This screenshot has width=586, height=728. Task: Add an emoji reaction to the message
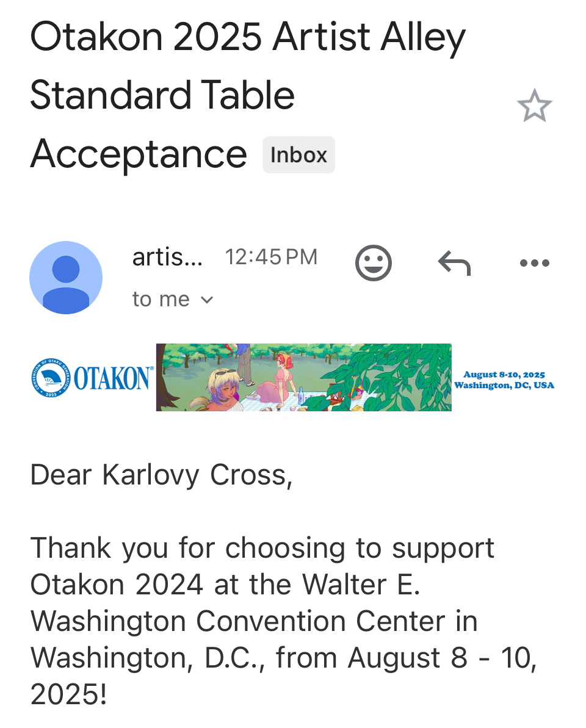coord(373,263)
